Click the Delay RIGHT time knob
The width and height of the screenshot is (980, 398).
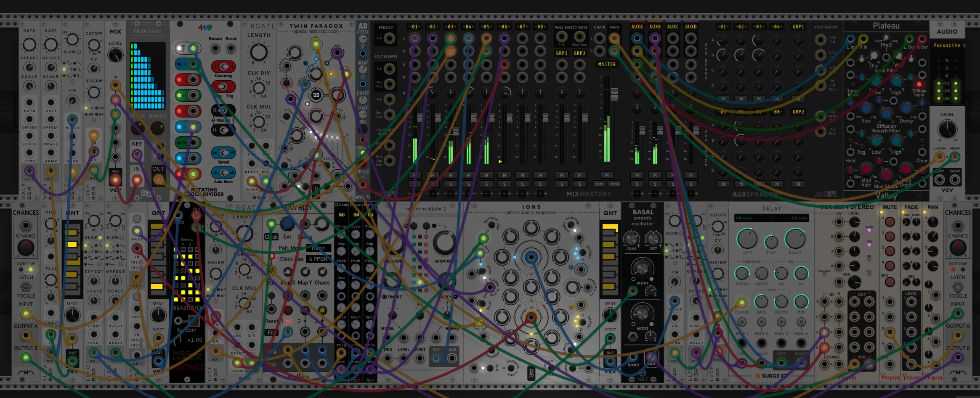pyautogui.click(x=795, y=239)
